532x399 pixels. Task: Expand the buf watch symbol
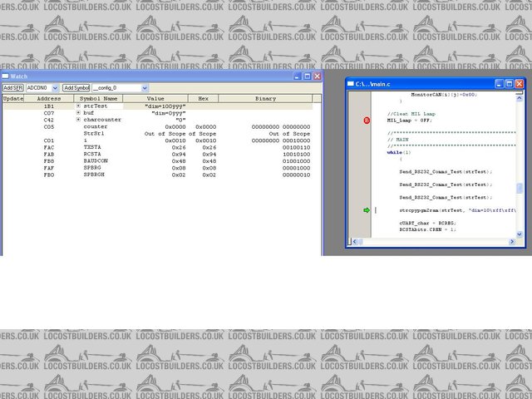tap(78, 113)
